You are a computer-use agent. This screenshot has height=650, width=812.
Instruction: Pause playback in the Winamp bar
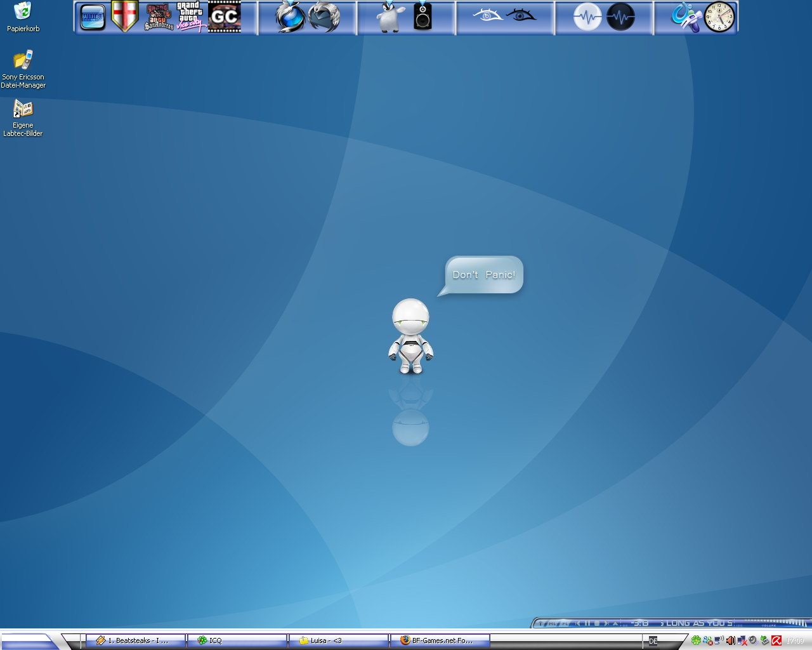587,623
